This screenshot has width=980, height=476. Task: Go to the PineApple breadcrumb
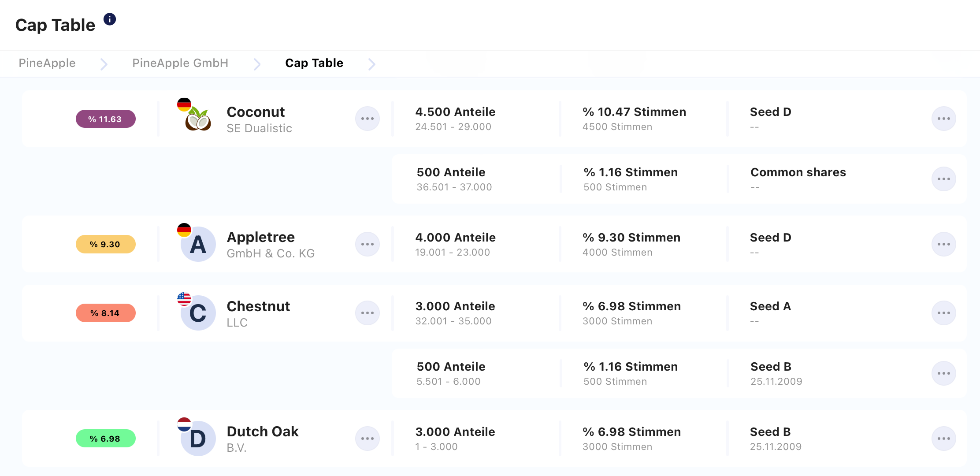[47, 63]
